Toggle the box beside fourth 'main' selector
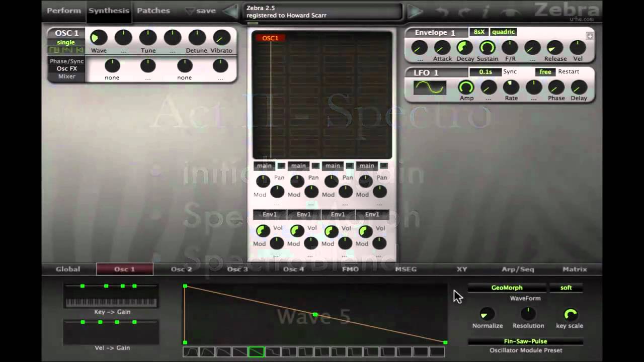The image size is (644, 362). pyautogui.click(x=384, y=166)
